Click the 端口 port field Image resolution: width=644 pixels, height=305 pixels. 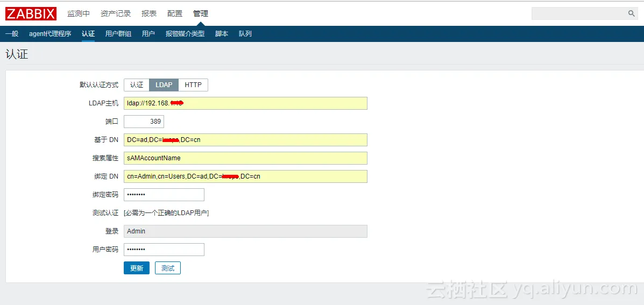pyautogui.click(x=144, y=122)
